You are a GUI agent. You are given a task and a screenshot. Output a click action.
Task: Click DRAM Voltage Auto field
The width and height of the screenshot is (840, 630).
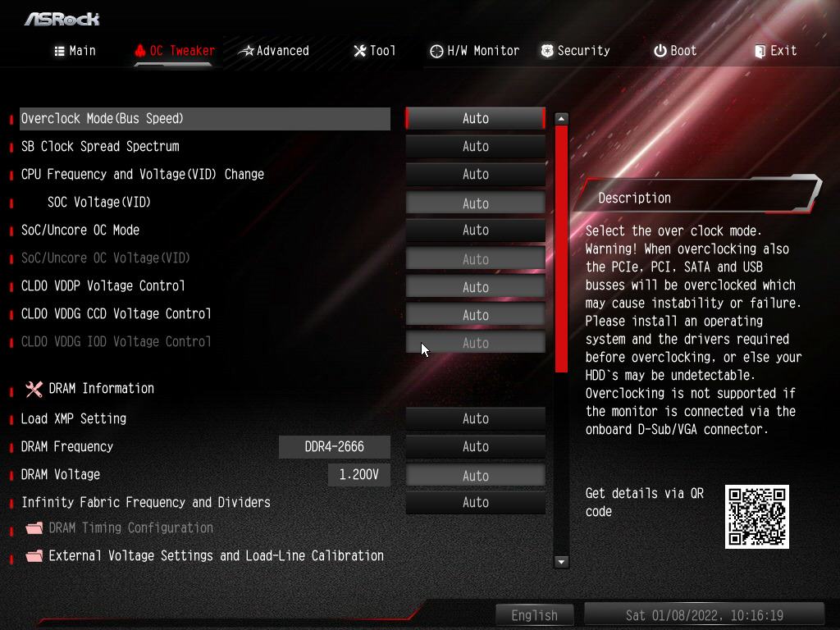(x=475, y=475)
